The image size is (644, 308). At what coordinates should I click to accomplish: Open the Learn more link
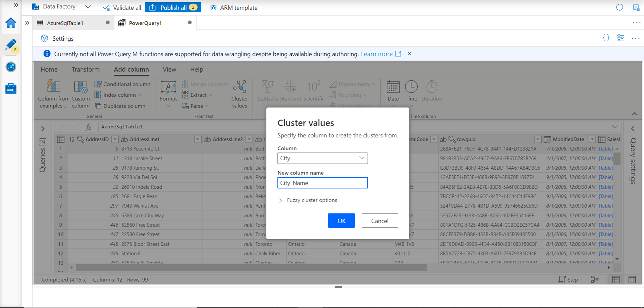click(x=381, y=54)
